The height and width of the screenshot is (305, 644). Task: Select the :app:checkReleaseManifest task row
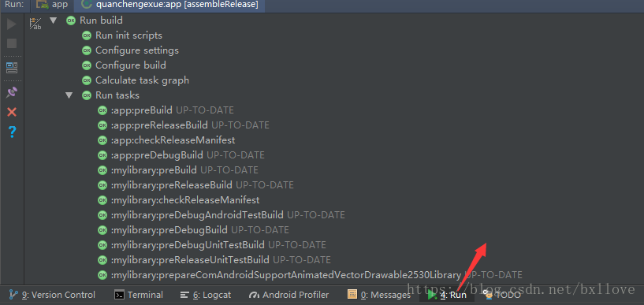click(167, 140)
